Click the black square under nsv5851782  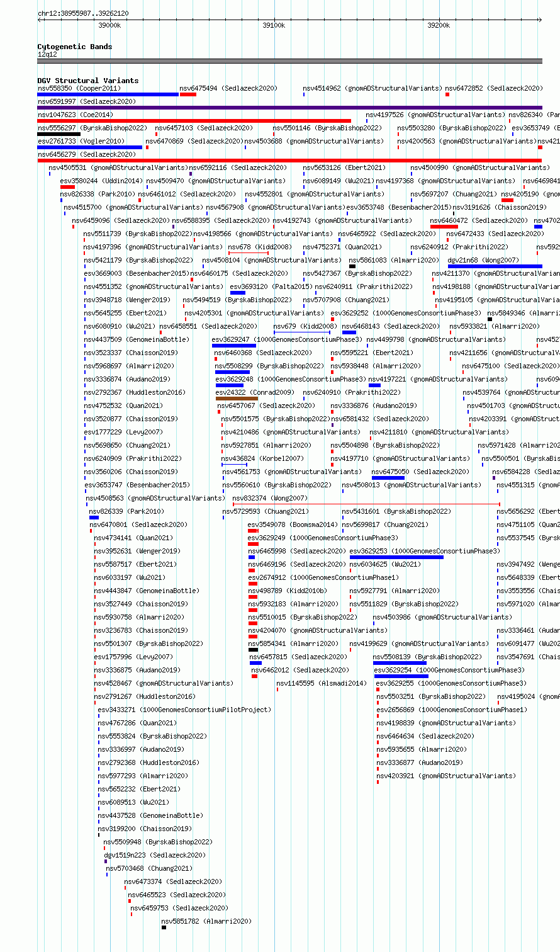(164, 927)
